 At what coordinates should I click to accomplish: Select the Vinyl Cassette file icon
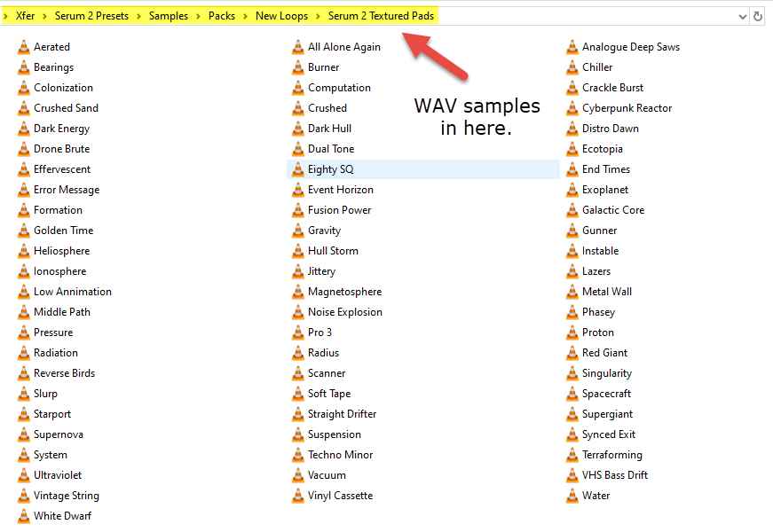coord(298,496)
